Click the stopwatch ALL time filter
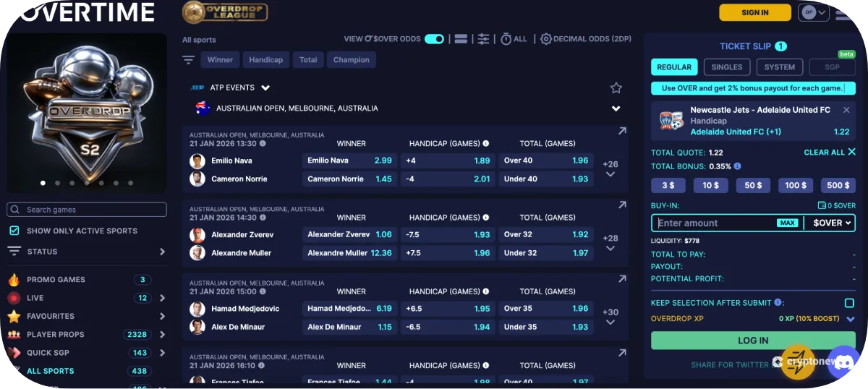 click(514, 39)
